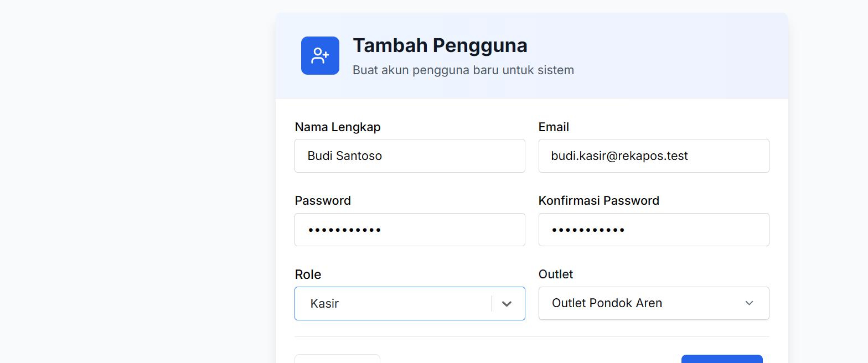Open the Role dropdown showing Kasir
Screen dimensions: 868x363
[x=410, y=303]
